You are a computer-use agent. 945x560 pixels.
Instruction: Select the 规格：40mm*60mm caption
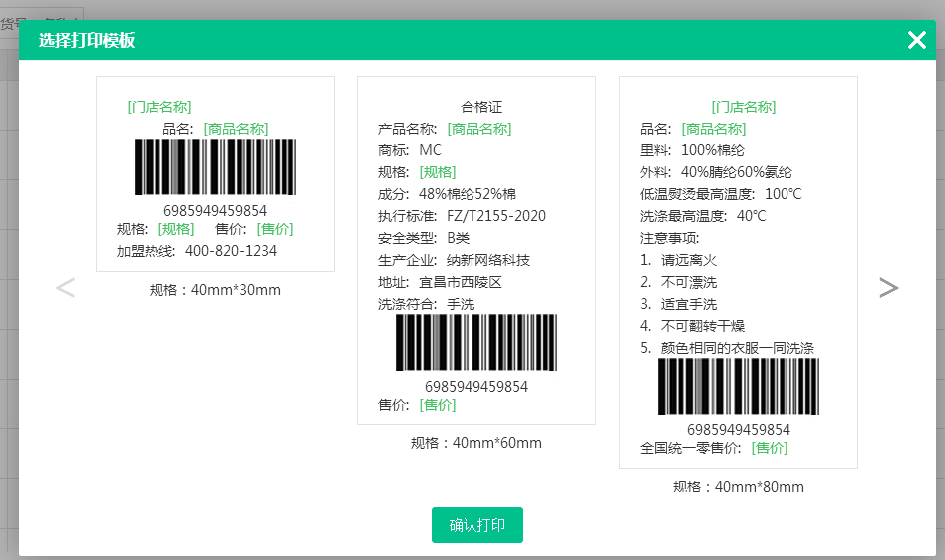coord(476,443)
